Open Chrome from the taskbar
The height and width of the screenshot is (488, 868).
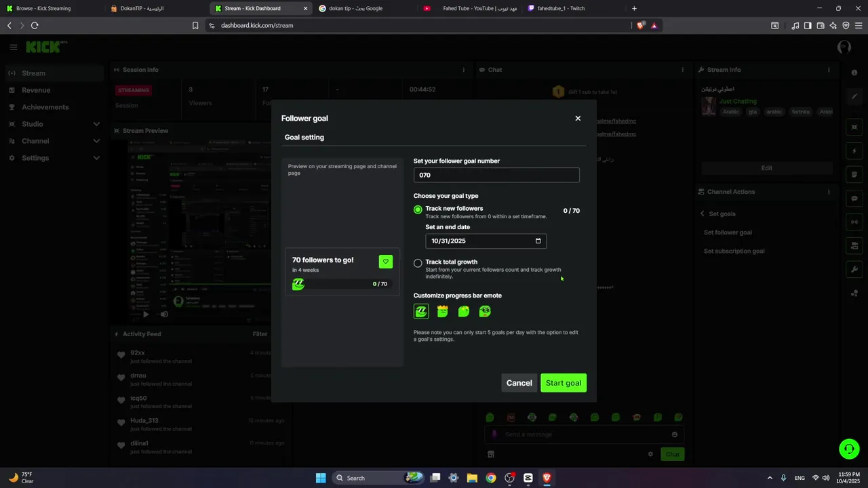491,478
